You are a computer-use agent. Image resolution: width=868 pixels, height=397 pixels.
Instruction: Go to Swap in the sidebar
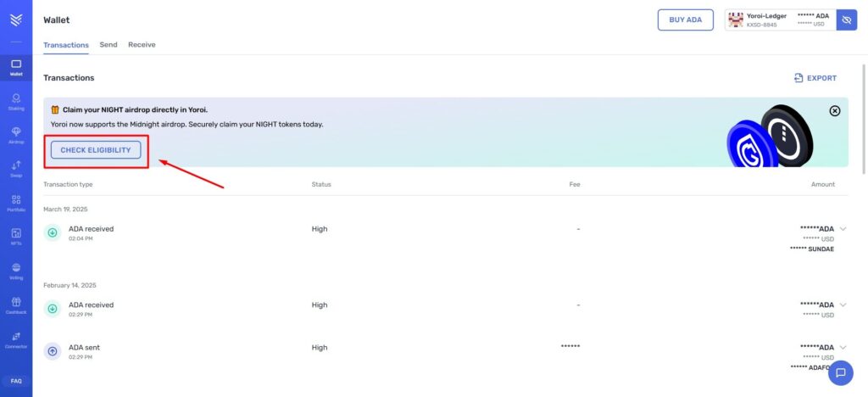(x=16, y=168)
